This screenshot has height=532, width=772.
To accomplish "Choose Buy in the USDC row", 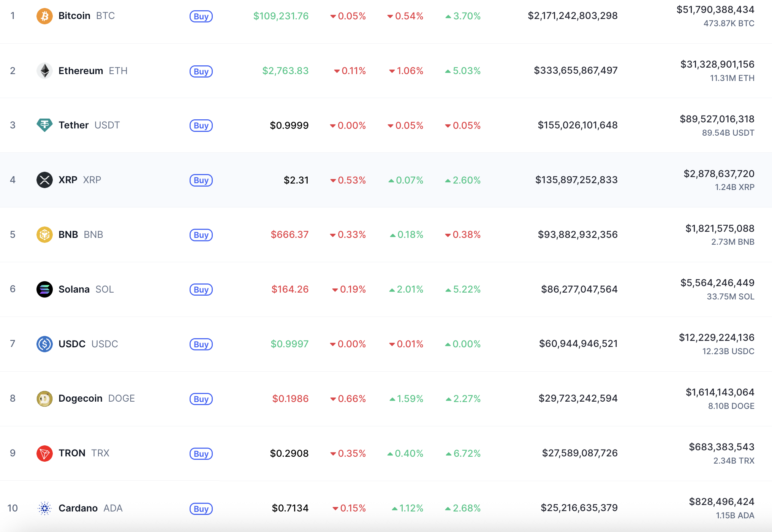I will click(201, 344).
